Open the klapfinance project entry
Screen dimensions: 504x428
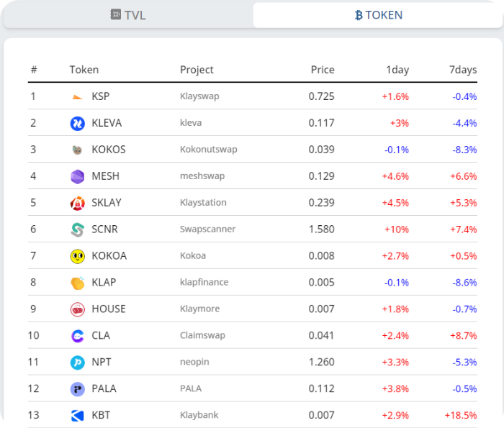point(204,282)
